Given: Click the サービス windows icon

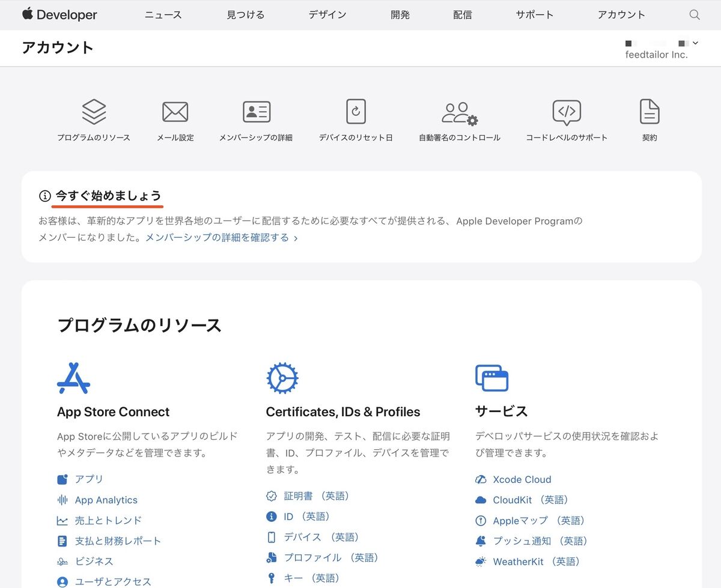Looking at the screenshot, I should (491, 378).
